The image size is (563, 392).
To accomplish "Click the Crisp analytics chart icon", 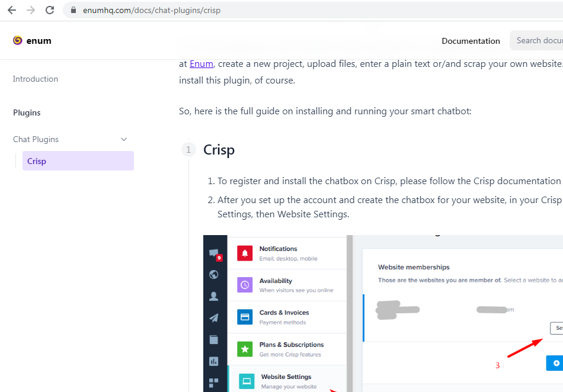I will [213, 361].
